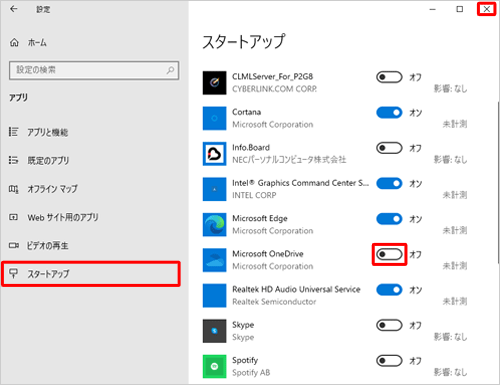Turn off Microsoft Edge startup toggle
The width and height of the screenshot is (500, 385).
coord(389,219)
